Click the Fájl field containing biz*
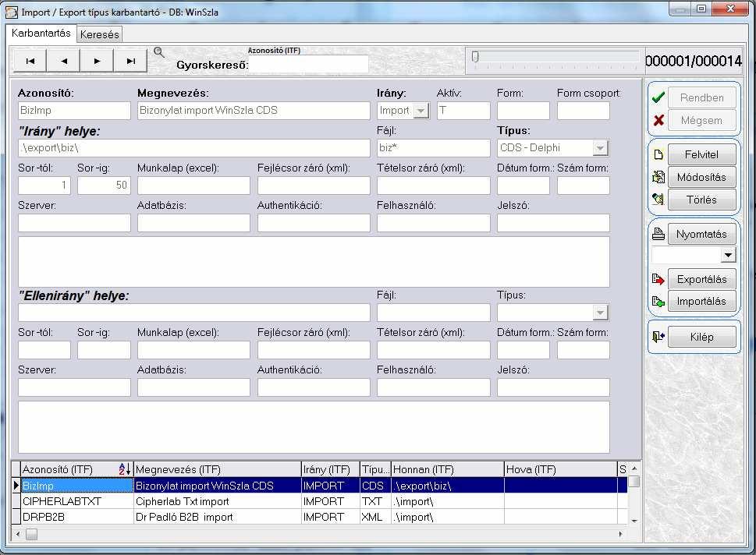Image resolution: width=756 pixels, height=555 pixels. pyautogui.click(x=434, y=148)
